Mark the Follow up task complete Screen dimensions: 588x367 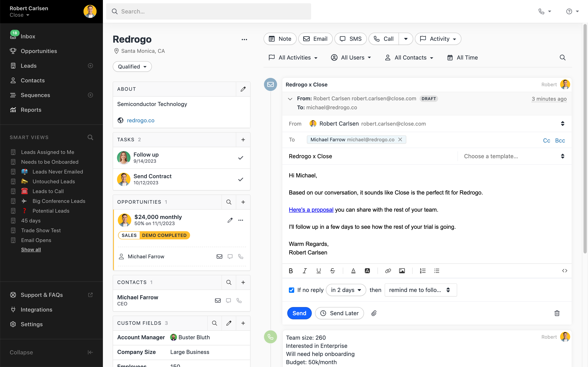[x=241, y=158]
